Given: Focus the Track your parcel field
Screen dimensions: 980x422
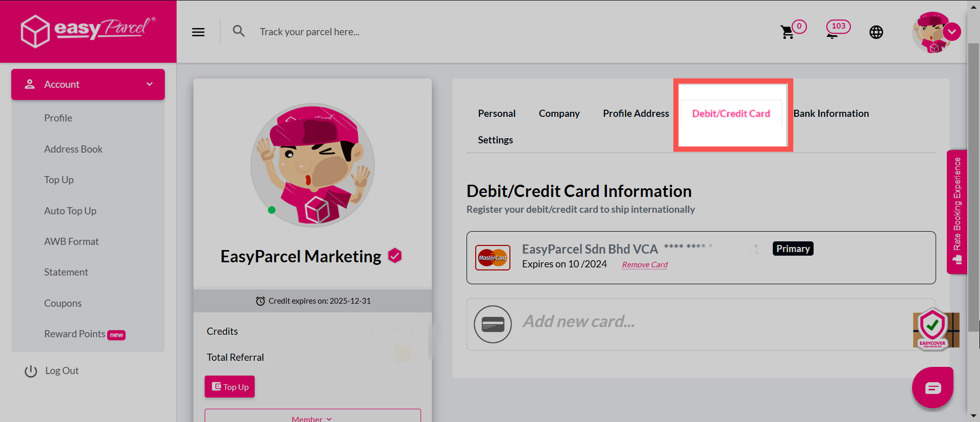Looking at the screenshot, I should pyautogui.click(x=309, y=32).
